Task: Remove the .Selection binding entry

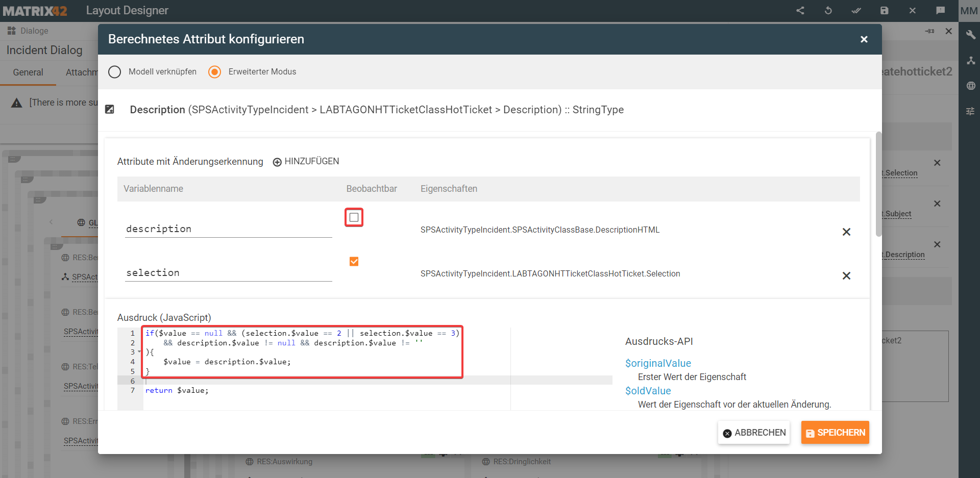Action: tap(937, 163)
